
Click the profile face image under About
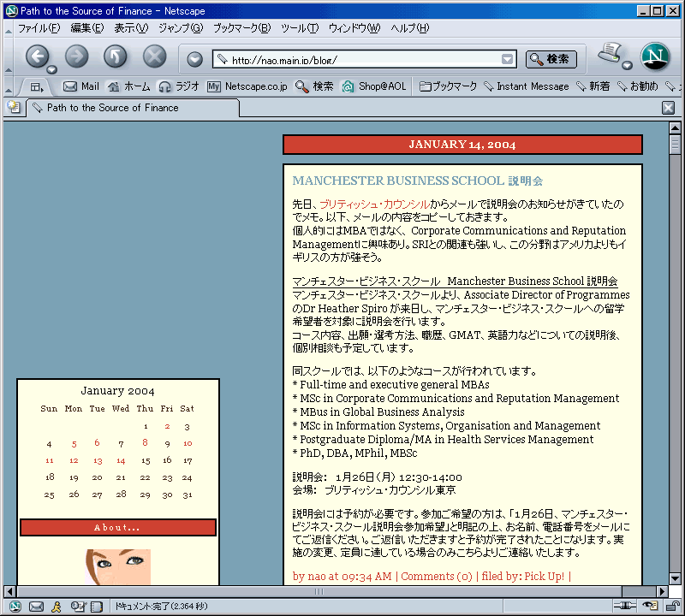click(118, 566)
